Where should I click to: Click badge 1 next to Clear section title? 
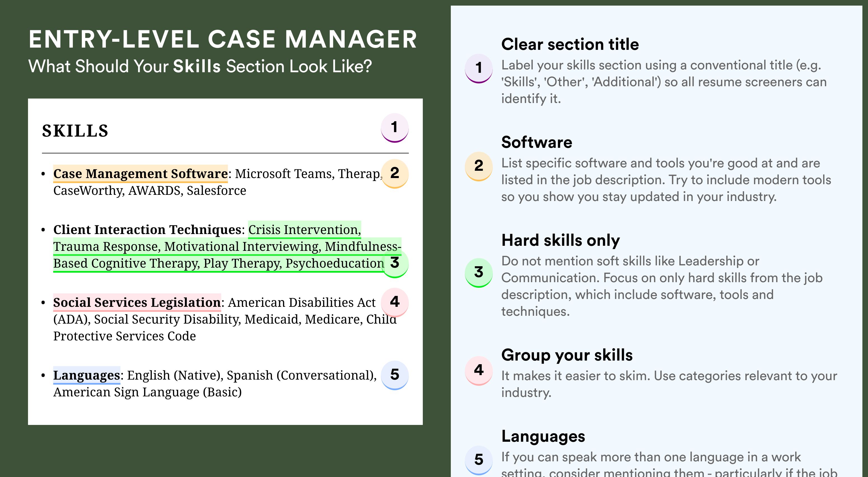(x=479, y=68)
